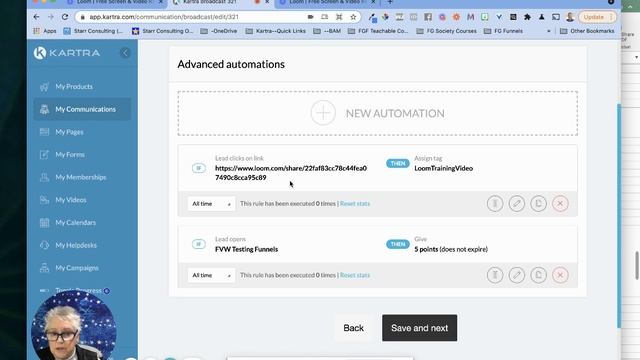Click the Save and next button
The image size is (640, 360).
420,328
